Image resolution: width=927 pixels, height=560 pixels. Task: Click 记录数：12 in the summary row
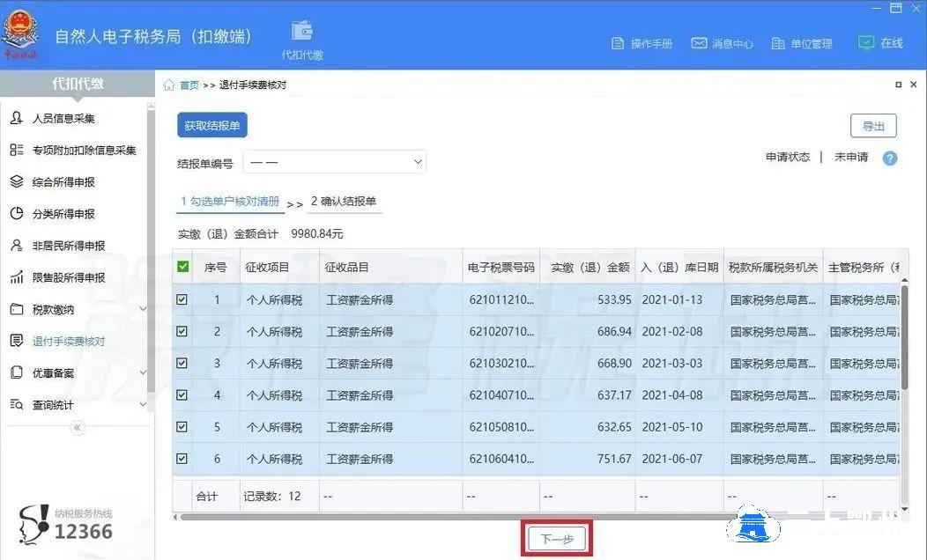[x=272, y=497]
